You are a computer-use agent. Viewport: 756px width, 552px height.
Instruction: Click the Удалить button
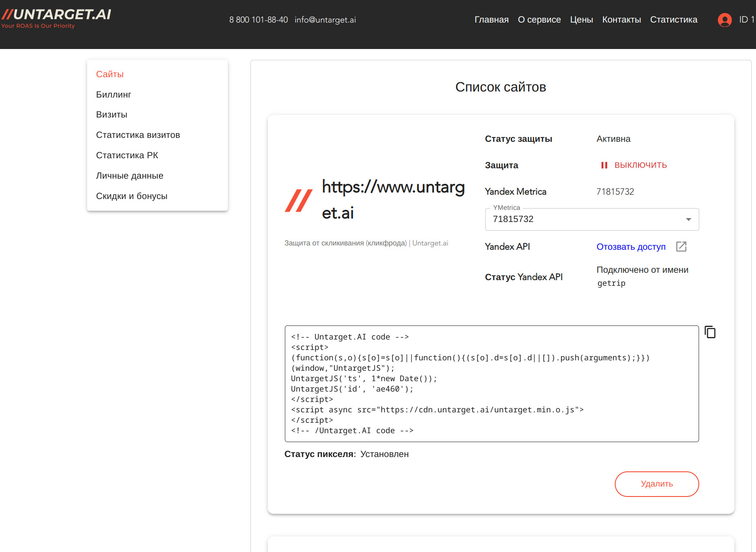click(656, 484)
